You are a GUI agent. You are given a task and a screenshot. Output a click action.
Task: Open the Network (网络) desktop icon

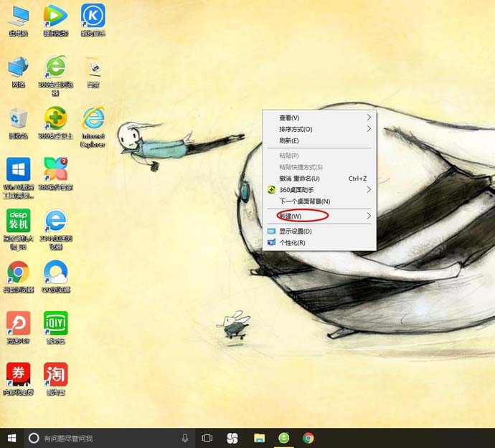tap(19, 72)
